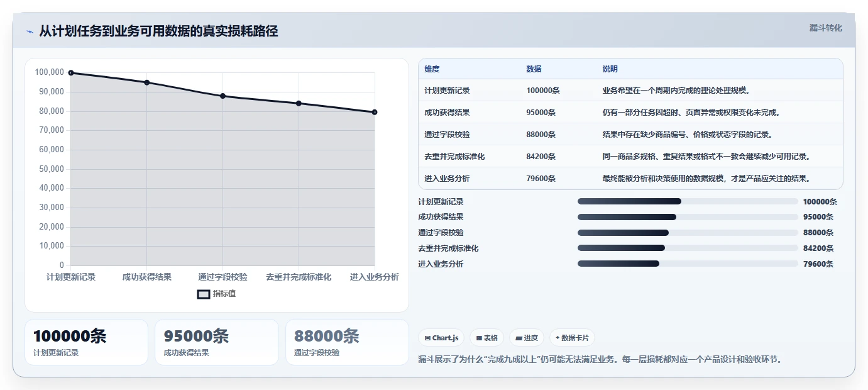Click the 88000条 table cell
This screenshot has width=868, height=390.
(x=541, y=135)
